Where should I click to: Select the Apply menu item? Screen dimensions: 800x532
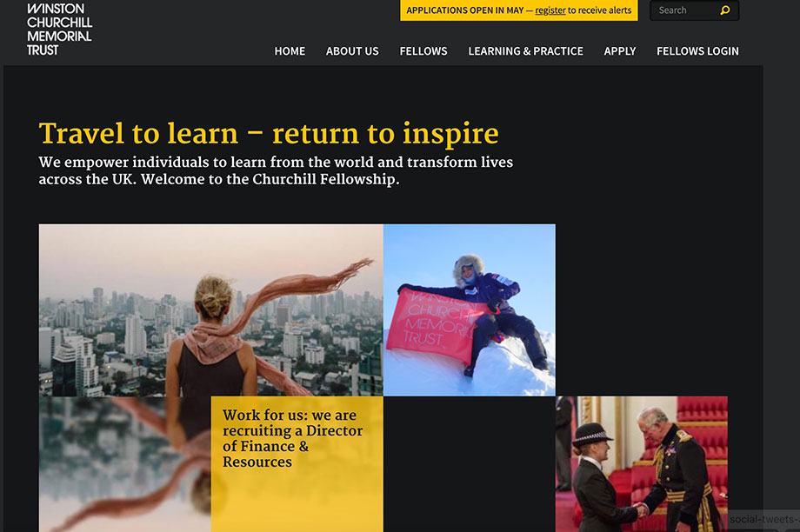pyautogui.click(x=620, y=51)
